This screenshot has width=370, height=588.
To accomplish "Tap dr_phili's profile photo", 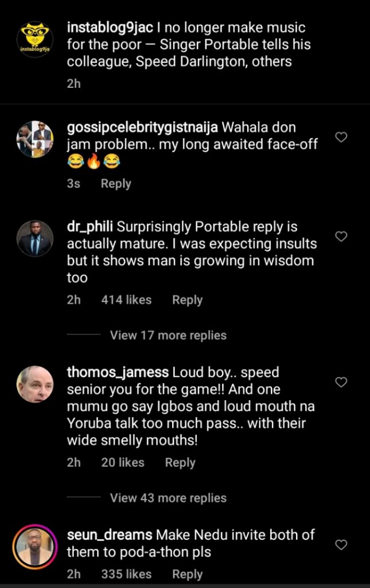I will [35, 238].
